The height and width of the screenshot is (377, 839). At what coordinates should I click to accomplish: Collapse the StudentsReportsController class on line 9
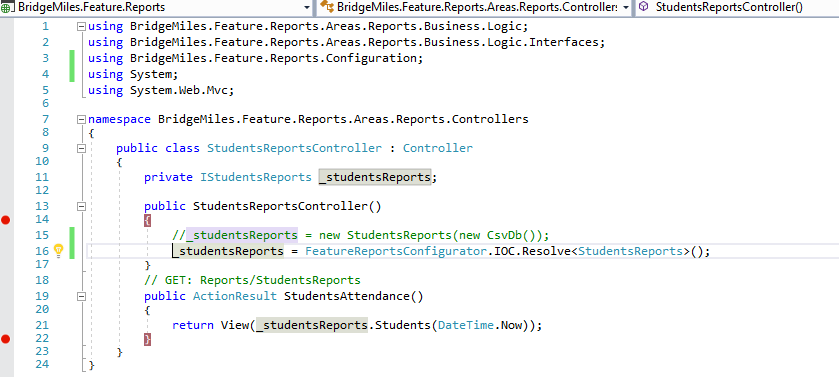[x=81, y=148]
